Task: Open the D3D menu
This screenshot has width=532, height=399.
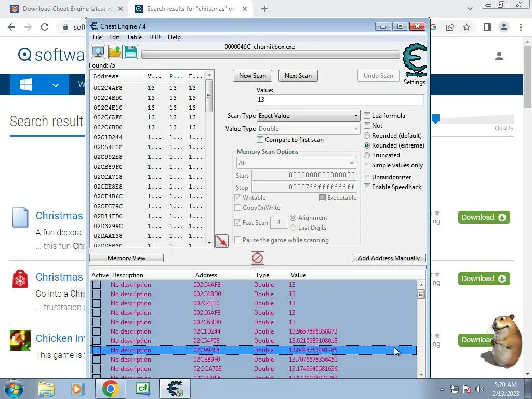Action: click(155, 37)
